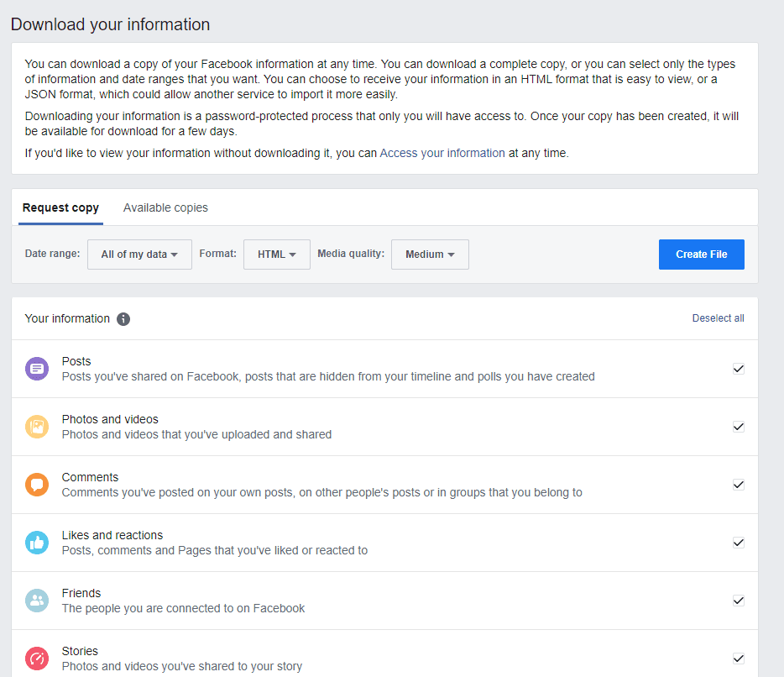This screenshot has height=677, width=784.
Task: Click the red Stories icon
Action: [x=37, y=659]
